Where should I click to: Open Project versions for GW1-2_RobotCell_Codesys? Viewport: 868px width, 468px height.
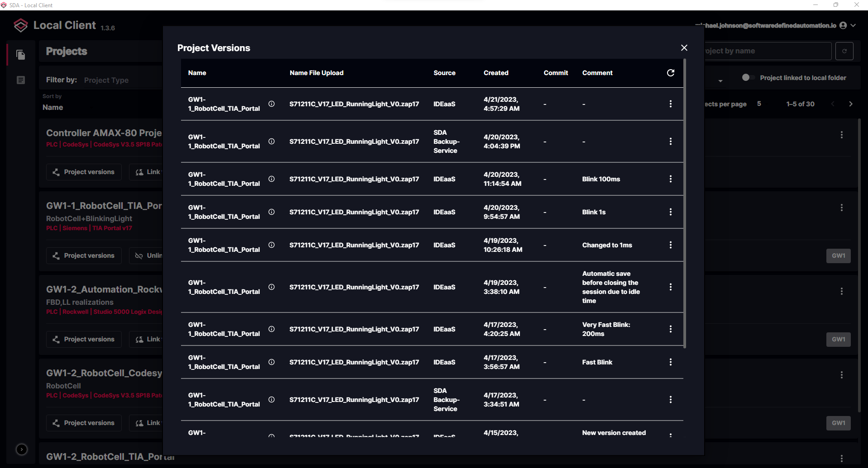click(84, 423)
